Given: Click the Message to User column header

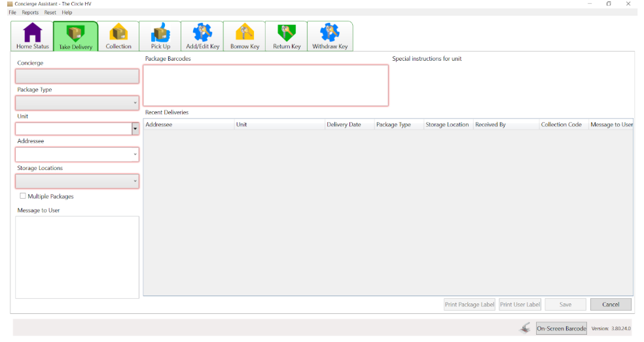Looking at the screenshot, I should 611,124.
